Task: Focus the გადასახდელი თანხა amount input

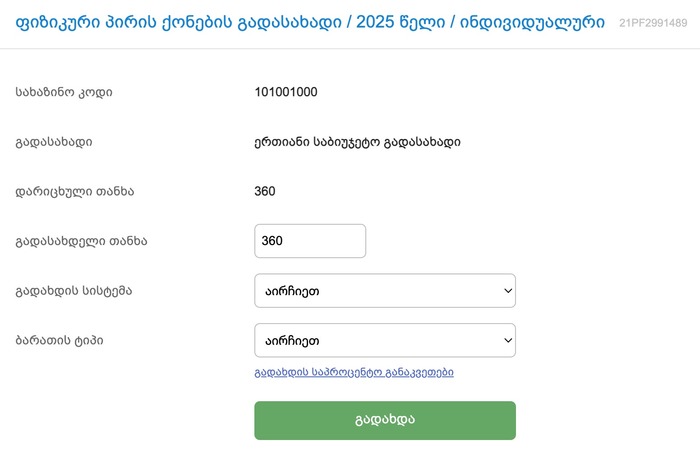Action: coord(310,241)
